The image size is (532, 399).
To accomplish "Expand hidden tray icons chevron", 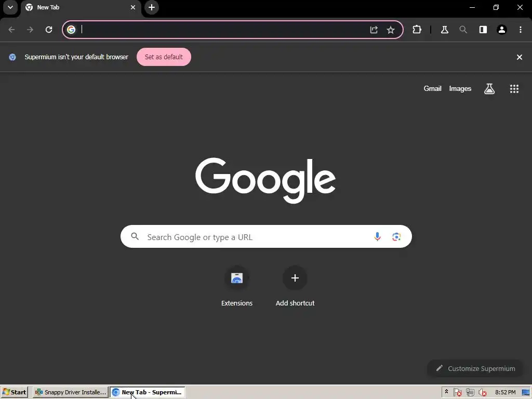I will coord(446,392).
